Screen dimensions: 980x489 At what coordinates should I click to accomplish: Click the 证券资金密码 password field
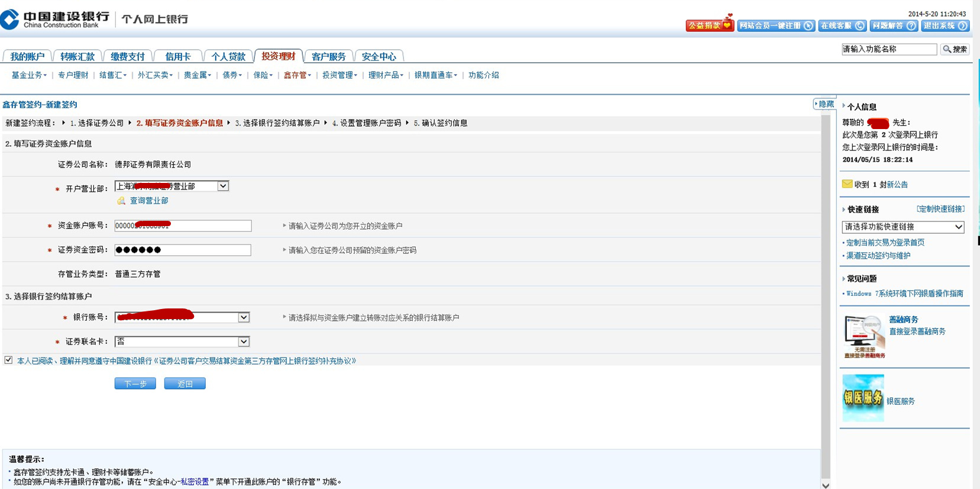click(x=183, y=250)
